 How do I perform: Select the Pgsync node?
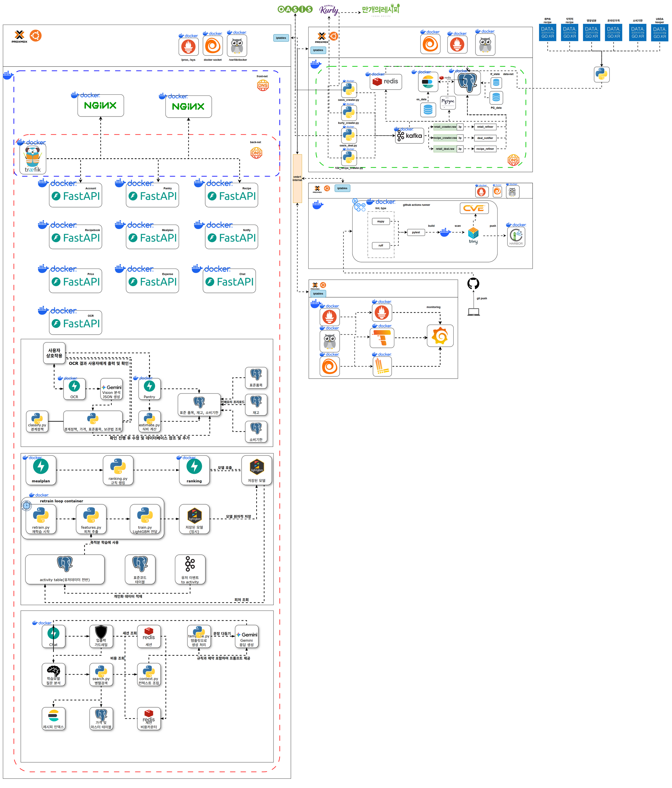click(448, 102)
